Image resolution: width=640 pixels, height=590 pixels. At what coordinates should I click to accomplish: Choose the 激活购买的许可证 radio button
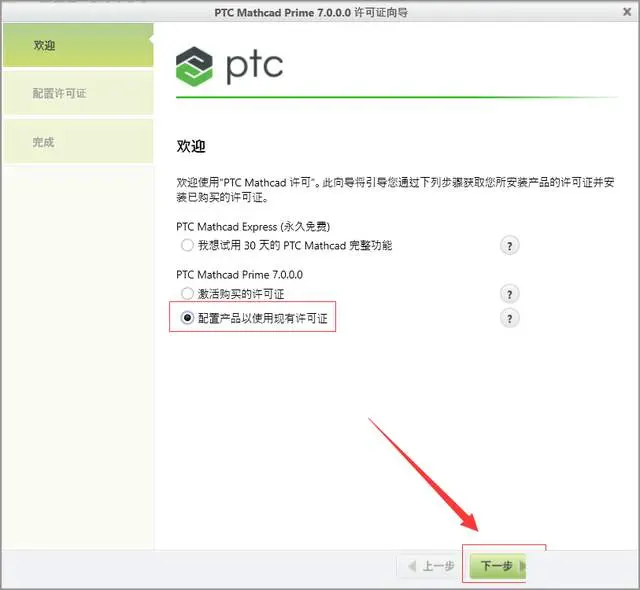click(x=187, y=293)
